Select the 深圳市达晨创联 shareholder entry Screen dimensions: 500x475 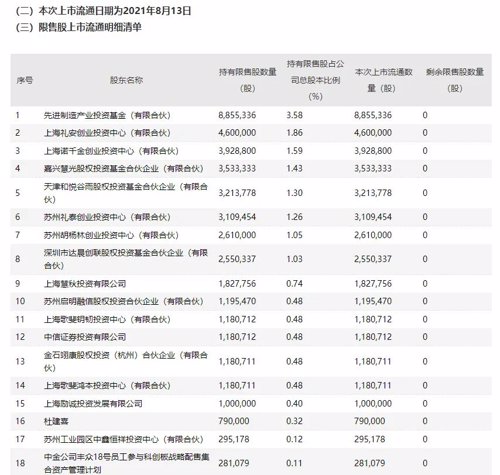pos(126,259)
